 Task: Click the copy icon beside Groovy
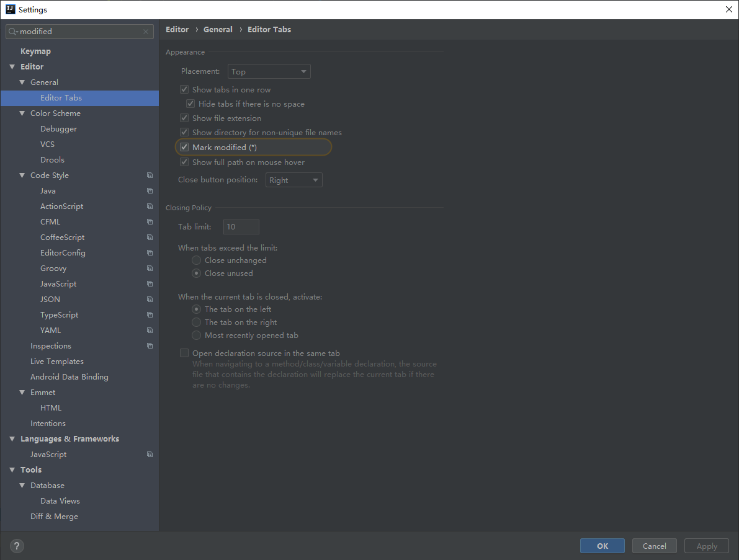click(150, 269)
